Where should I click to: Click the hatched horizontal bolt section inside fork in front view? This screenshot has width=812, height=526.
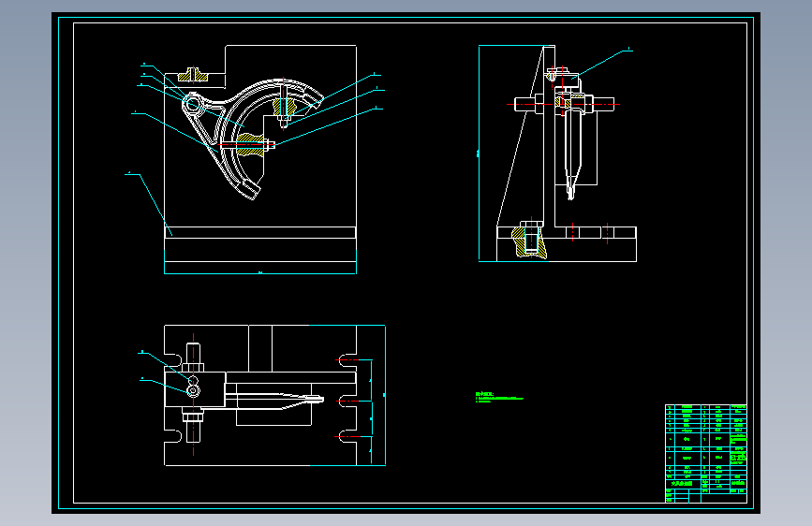(x=248, y=145)
